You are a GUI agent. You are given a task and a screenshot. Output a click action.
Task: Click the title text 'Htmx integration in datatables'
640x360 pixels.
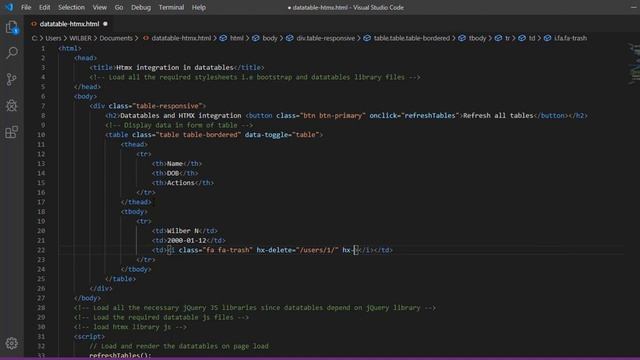pos(175,67)
